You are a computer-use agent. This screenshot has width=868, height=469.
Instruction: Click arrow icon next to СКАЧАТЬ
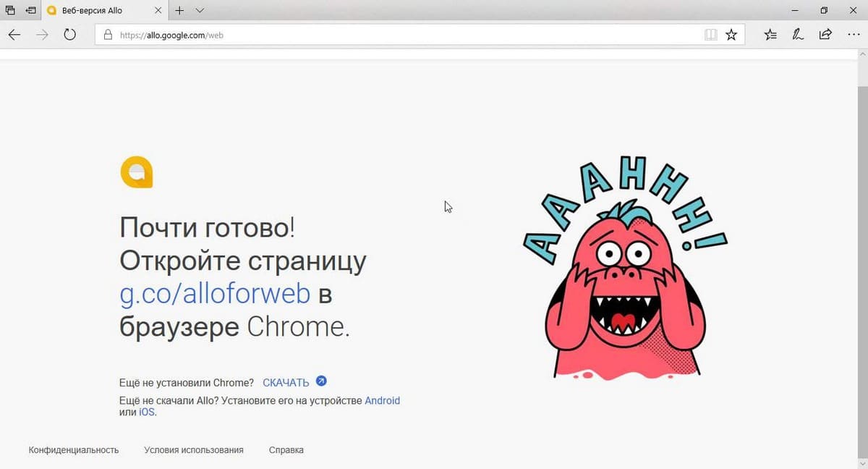[321, 381]
